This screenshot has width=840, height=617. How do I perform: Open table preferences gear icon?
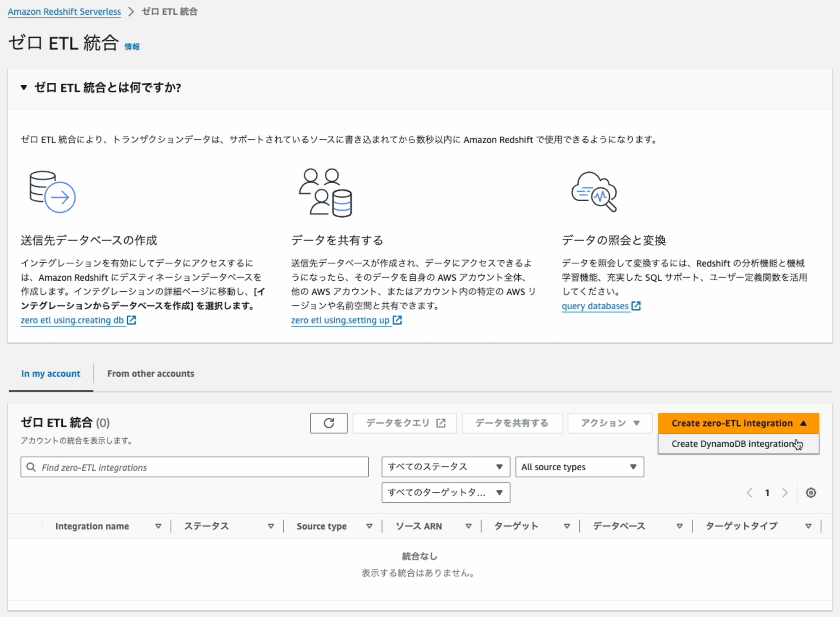pos(811,493)
